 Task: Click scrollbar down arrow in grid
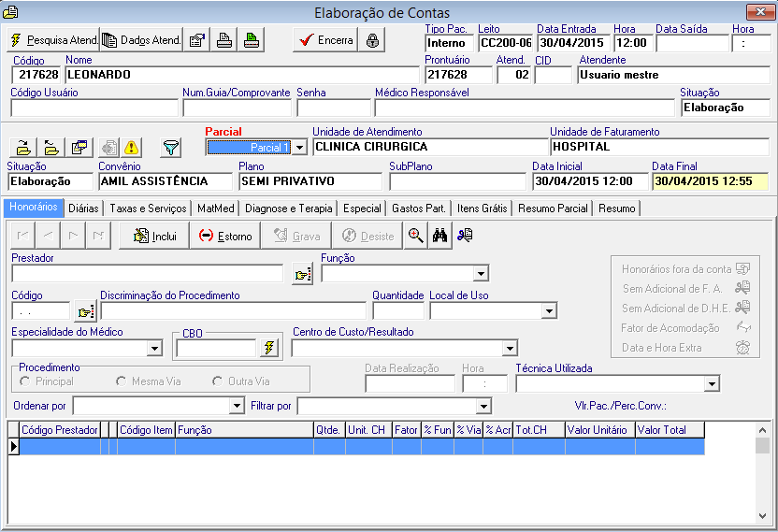point(762,516)
